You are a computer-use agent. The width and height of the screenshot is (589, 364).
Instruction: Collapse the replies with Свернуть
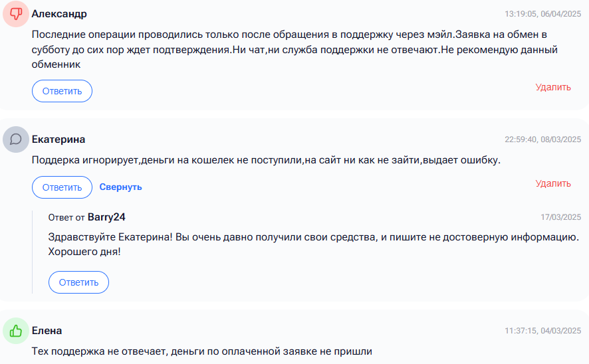click(120, 187)
